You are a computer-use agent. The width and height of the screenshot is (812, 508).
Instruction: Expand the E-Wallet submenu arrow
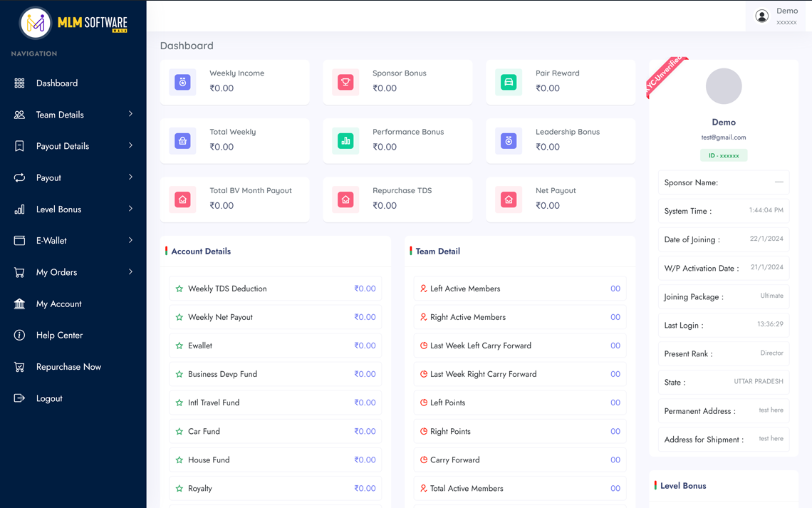point(130,241)
